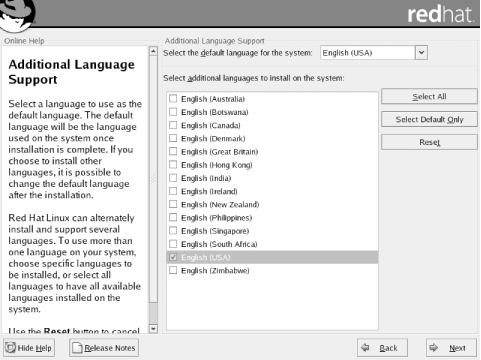Tick the English (Denmark) checkbox

pos(173,138)
